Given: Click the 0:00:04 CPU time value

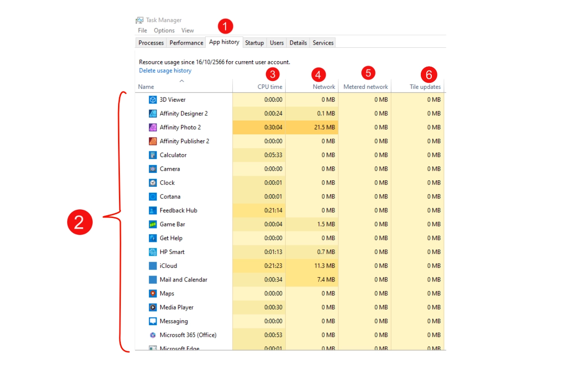Looking at the screenshot, I should coord(273,224).
